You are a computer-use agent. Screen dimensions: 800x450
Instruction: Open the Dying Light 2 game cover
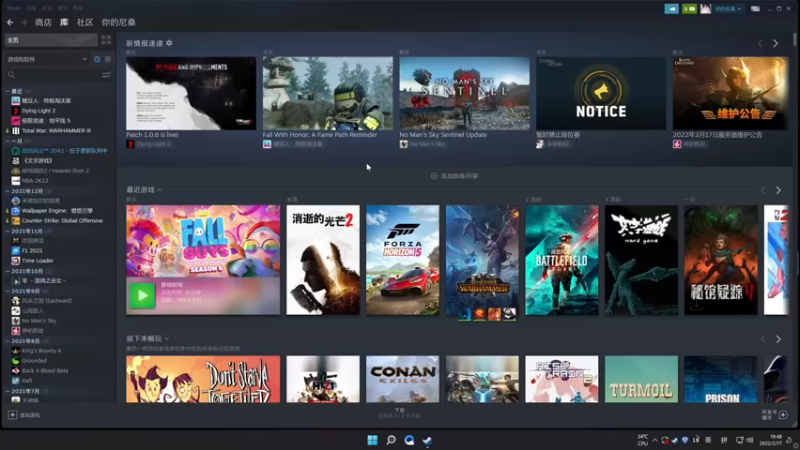pyautogui.click(x=323, y=260)
